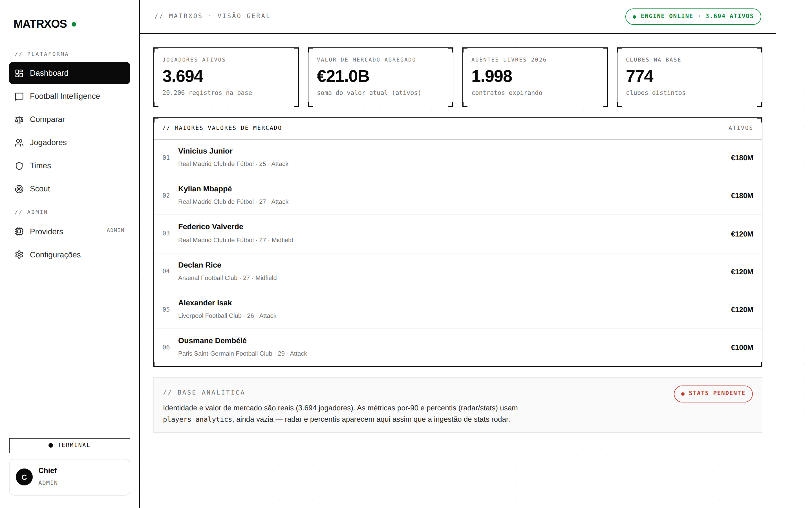Open Vinicius Junior player row

click(458, 158)
